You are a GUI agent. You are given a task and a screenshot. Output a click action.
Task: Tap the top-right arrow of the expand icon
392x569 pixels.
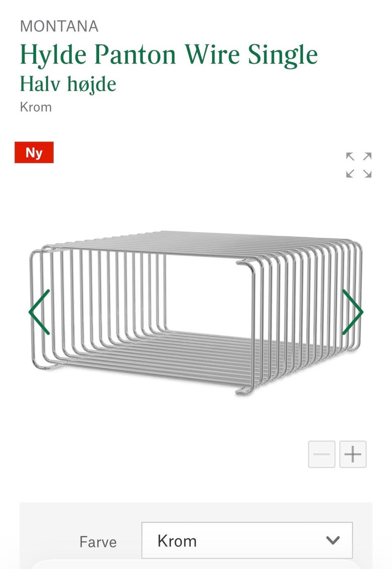367,157
